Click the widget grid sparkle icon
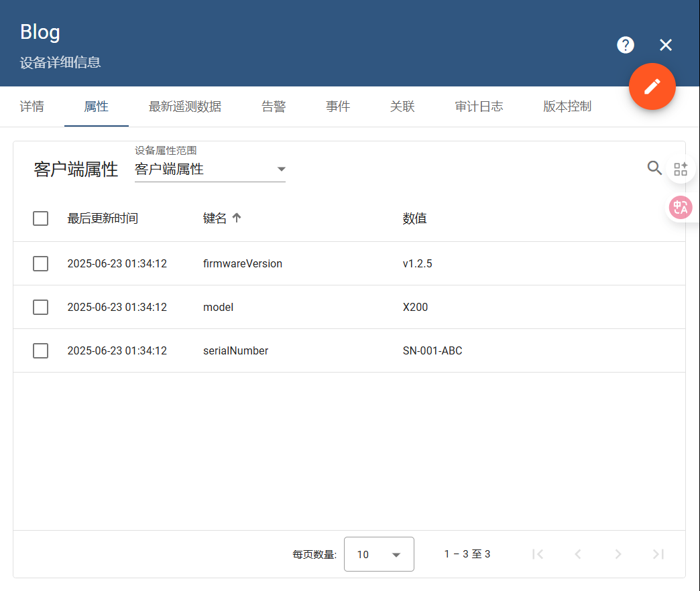Image resolution: width=700 pixels, height=591 pixels. 681,169
